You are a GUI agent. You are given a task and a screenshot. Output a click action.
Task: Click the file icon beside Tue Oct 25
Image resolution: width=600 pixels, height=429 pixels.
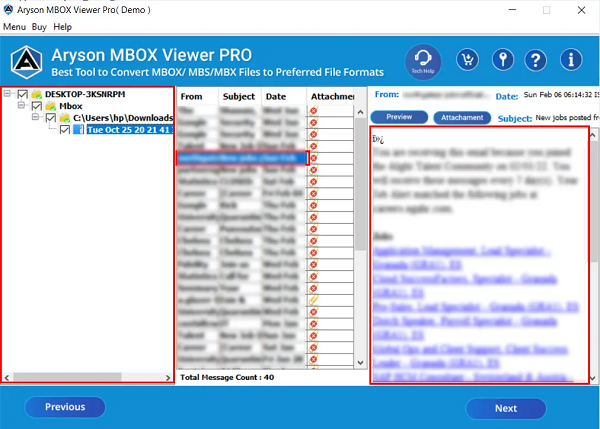pyautogui.click(x=78, y=129)
